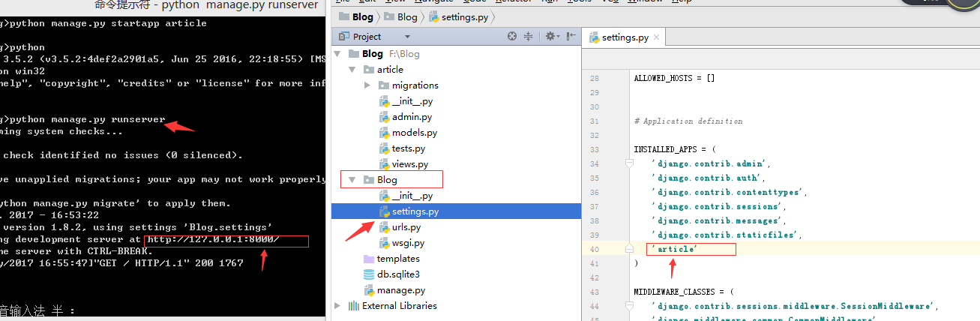Fold INSTALLED_APPS block at line 34 gutter
The image size is (980, 321).
(x=629, y=163)
